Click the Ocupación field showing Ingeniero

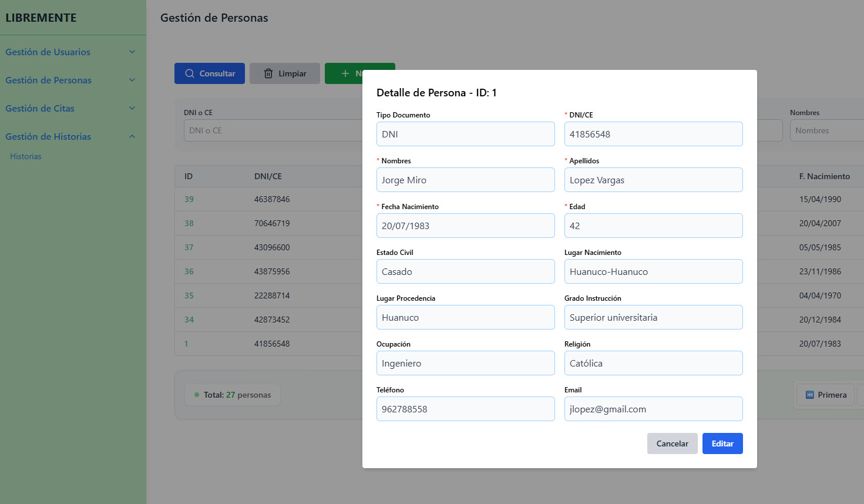pos(466,363)
